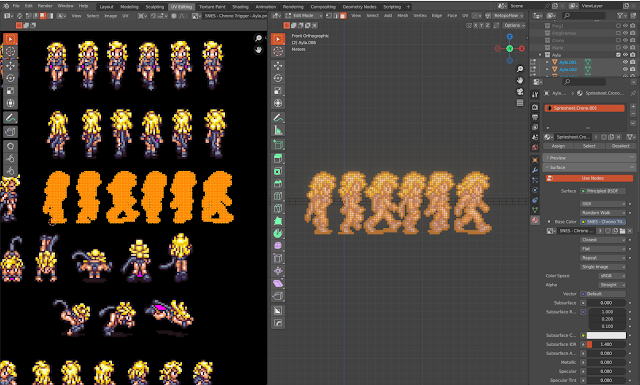This screenshot has height=385, width=640.
Task: Toggle visibility eye of Marle collection
Action: coord(625,48)
